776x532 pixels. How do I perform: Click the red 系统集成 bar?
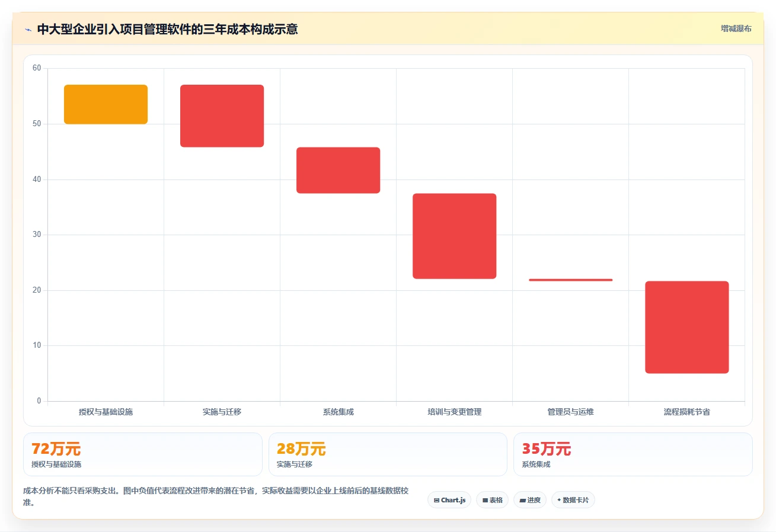coord(338,170)
